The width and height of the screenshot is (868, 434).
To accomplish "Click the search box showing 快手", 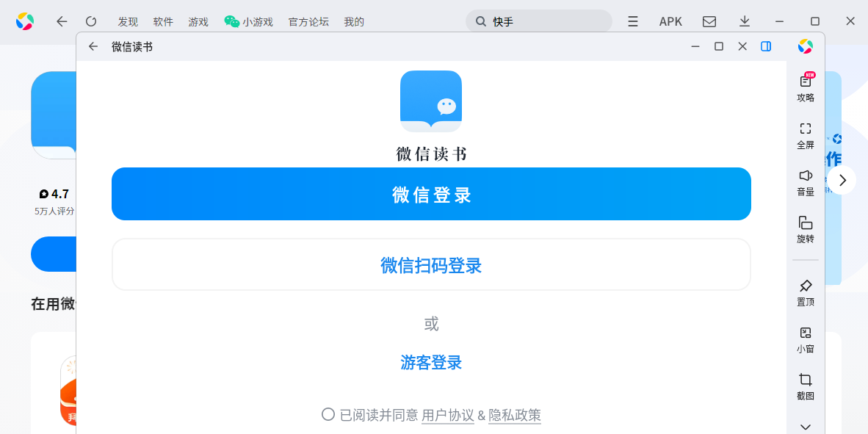I will pos(538,21).
